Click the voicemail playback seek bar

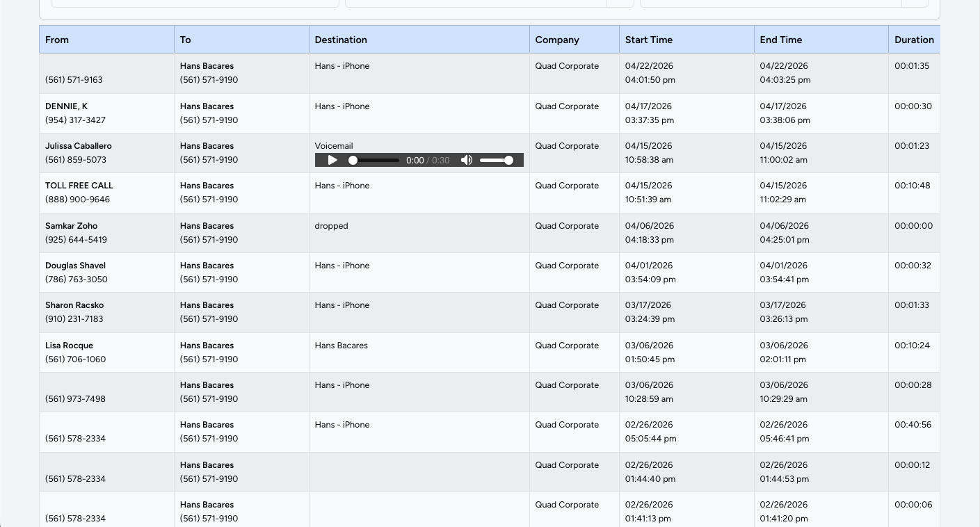[376, 160]
